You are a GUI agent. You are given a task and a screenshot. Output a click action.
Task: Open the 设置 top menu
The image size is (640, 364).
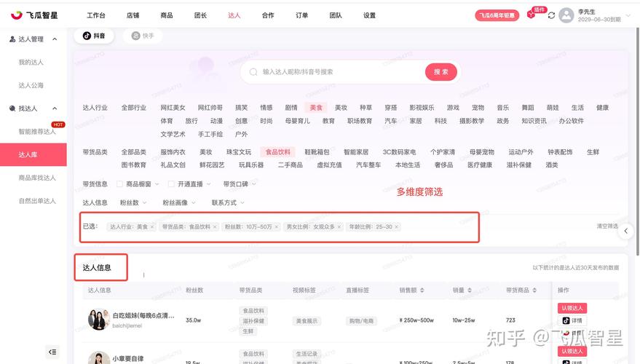369,15
